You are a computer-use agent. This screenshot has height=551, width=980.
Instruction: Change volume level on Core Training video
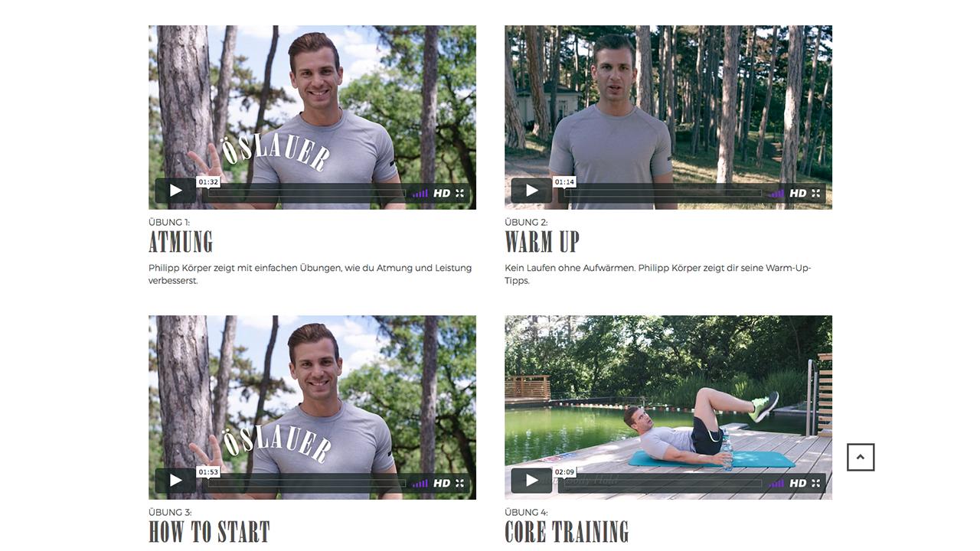click(x=776, y=484)
